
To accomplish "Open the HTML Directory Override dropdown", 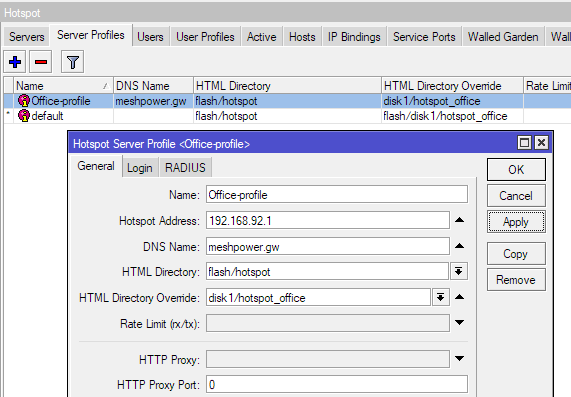I will click(x=441, y=297).
